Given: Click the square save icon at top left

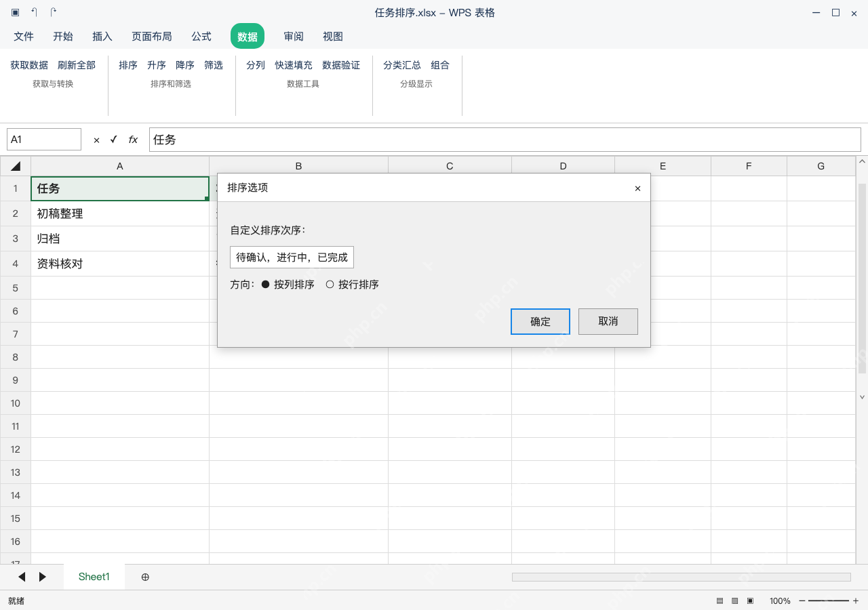Looking at the screenshot, I should (16, 12).
